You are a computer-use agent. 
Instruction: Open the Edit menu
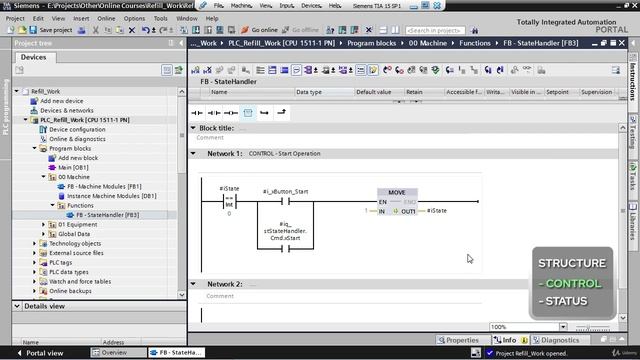coord(38,18)
